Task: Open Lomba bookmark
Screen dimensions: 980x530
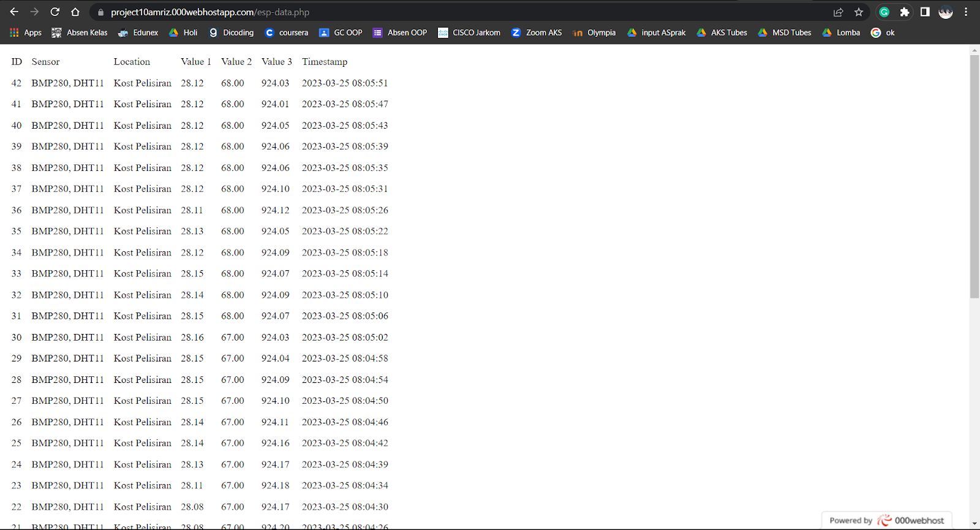Action: (842, 32)
